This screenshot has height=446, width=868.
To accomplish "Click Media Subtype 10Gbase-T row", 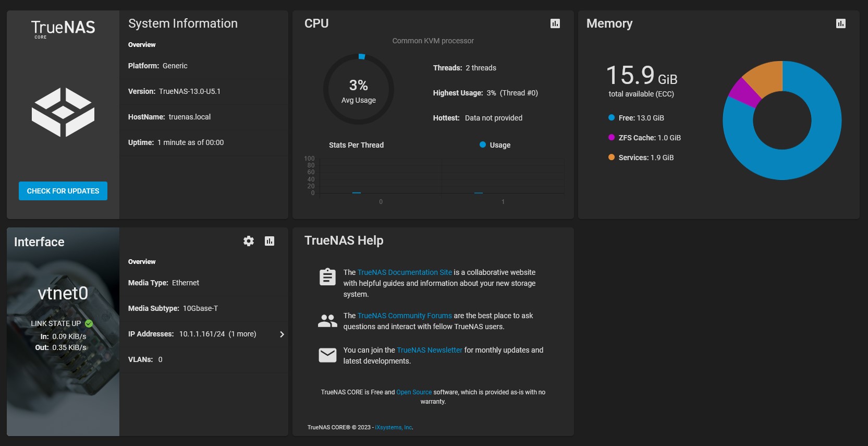I will [204, 308].
